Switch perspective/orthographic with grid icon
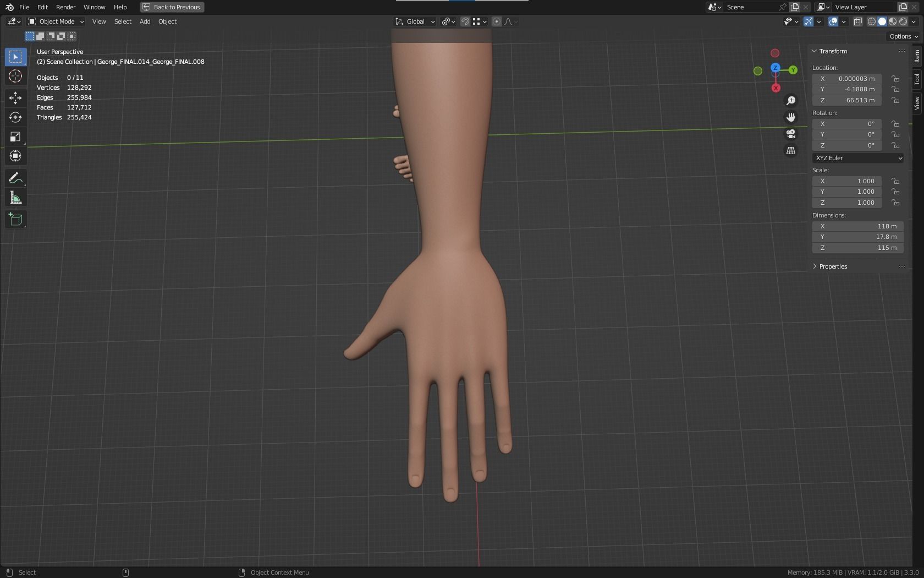This screenshot has height=578, width=924. tap(791, 150)
